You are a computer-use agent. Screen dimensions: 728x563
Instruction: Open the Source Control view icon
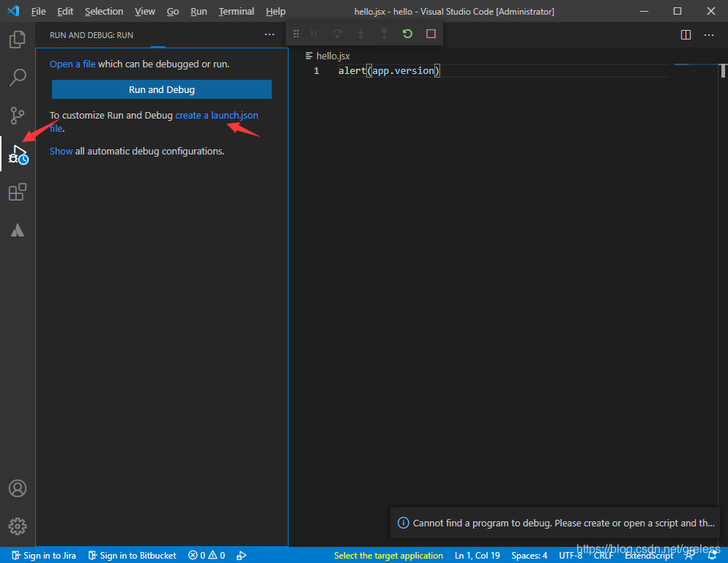pos(17,115)
